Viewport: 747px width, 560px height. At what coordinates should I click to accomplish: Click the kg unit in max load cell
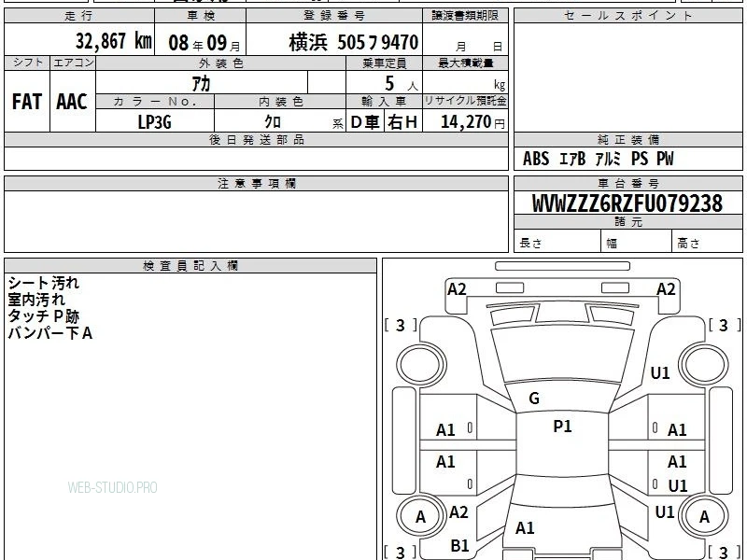pyautogui.click(x=500, y=85)
